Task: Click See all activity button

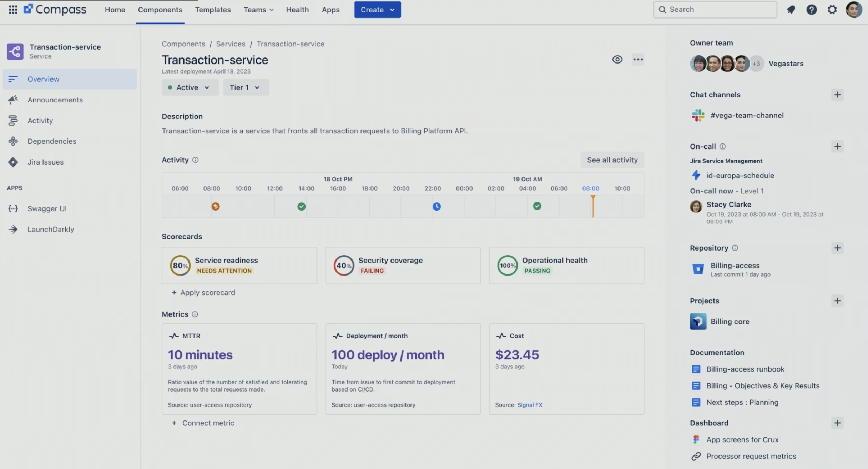Action: [x=612, y=160]
